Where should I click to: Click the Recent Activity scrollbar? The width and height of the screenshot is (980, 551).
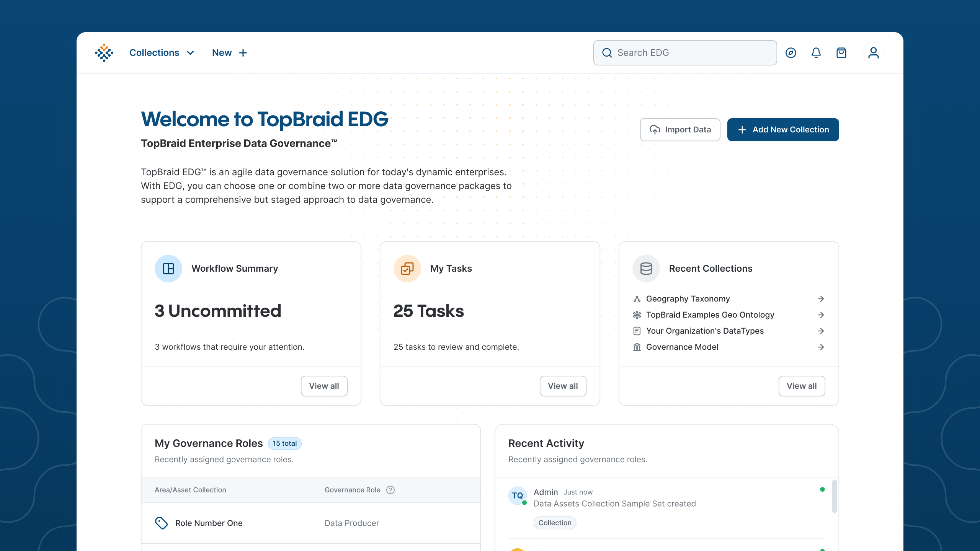click(x=834, y=496)
